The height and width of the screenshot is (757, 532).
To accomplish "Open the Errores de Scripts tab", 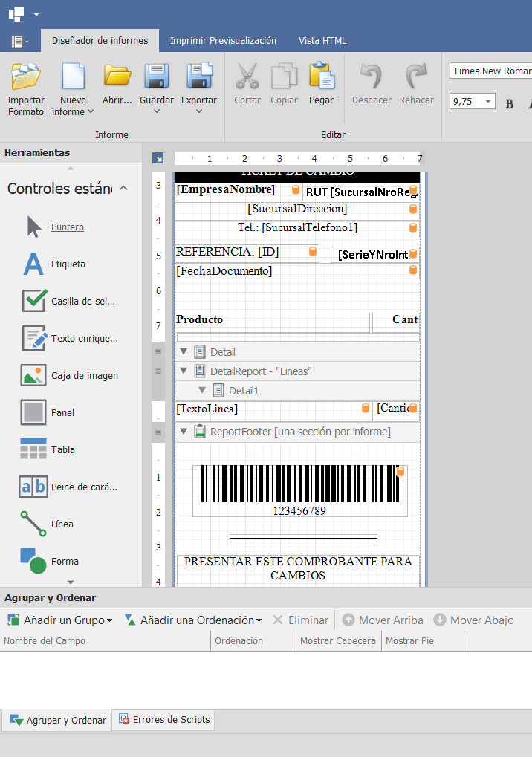I will (164, 720).
